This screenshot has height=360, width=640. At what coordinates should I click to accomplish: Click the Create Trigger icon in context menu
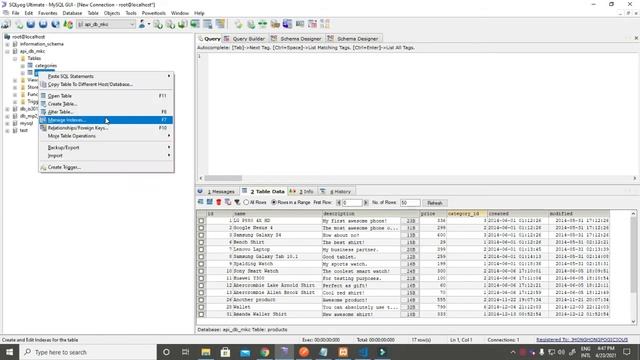tap(43, 167)
